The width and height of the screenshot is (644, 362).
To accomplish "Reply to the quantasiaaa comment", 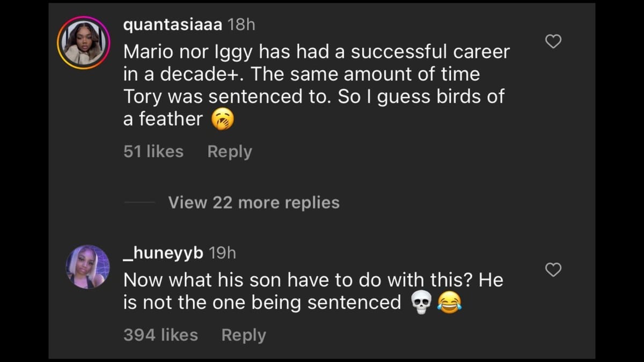I will coord(229,152).
